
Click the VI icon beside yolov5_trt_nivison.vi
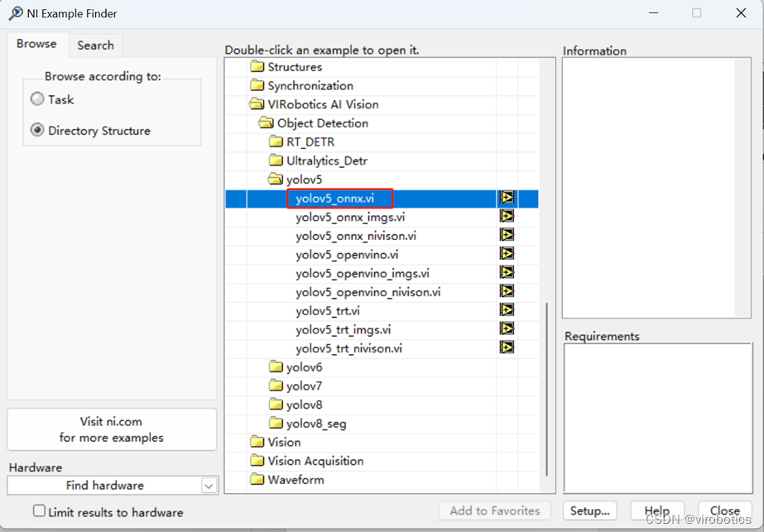tap(507, 347)
